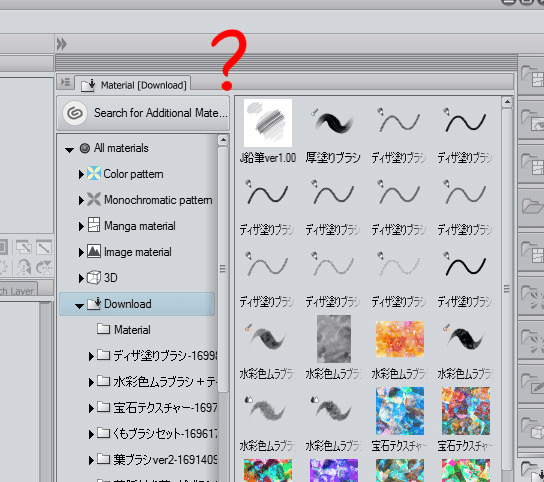
Task: Collapse the Download folder arrow
Action: coord(79,306)
